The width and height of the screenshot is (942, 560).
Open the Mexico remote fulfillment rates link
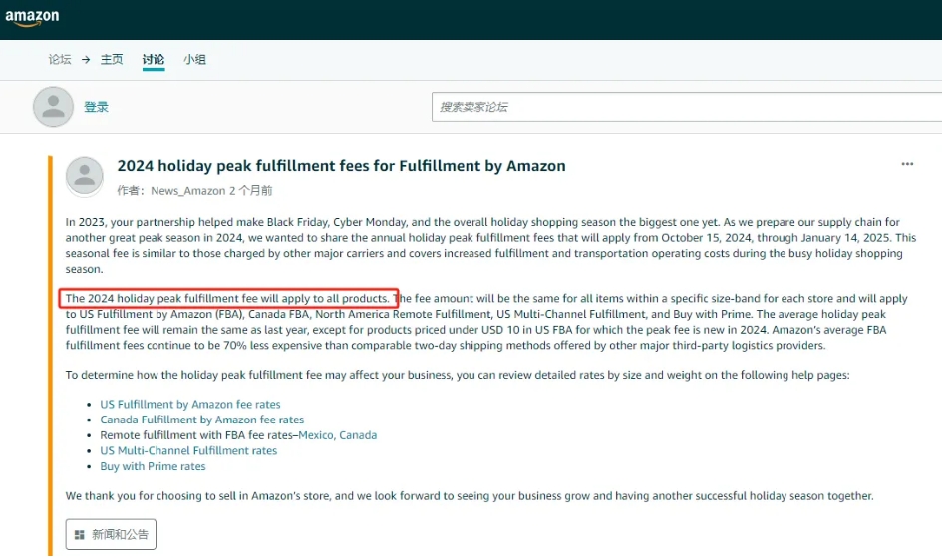coord(317,435)
